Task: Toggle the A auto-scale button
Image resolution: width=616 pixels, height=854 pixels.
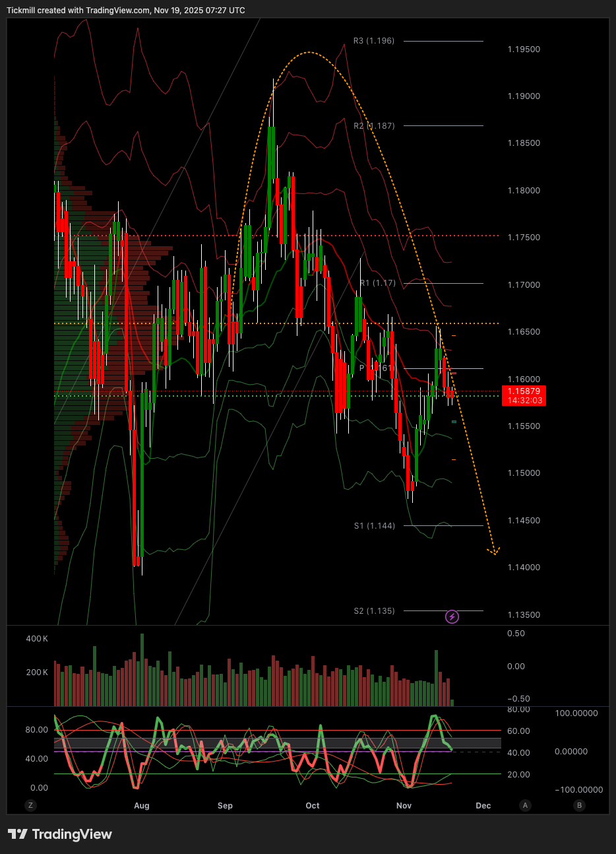Action: (525, 805)
